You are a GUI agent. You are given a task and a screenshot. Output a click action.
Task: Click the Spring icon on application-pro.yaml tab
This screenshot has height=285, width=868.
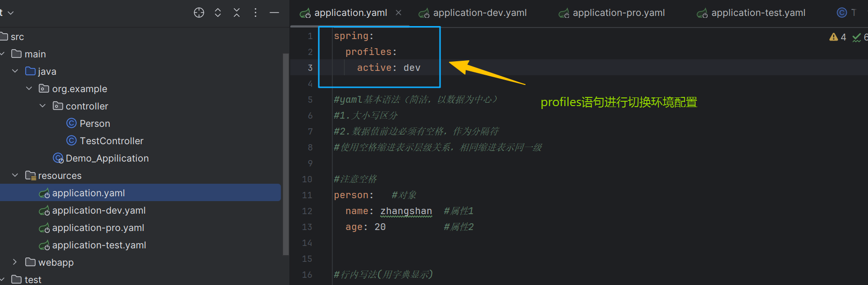point(564,14)
